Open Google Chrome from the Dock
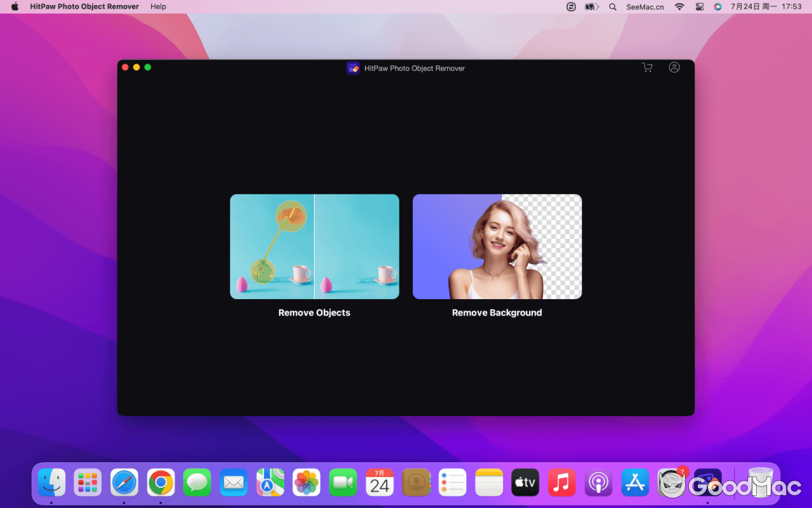This screenshot has width=812, height=508. pyautogui.click(x=160, y=483)
